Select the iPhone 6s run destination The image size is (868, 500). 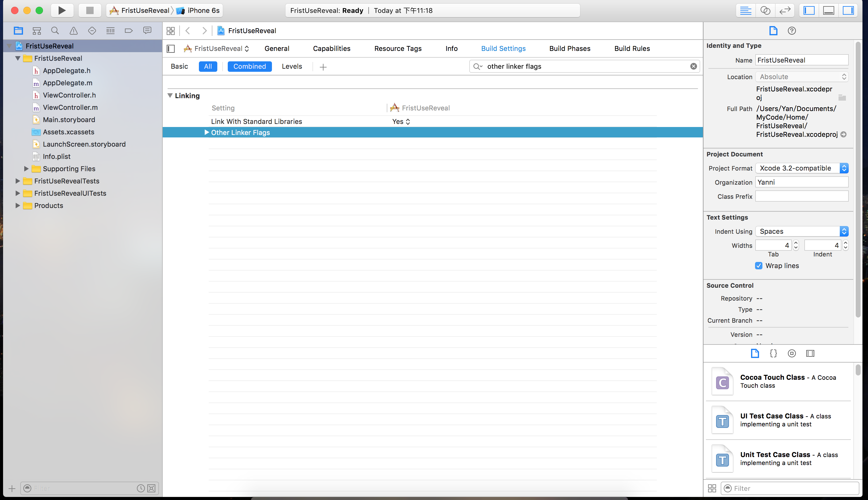(x=198, y=10)
